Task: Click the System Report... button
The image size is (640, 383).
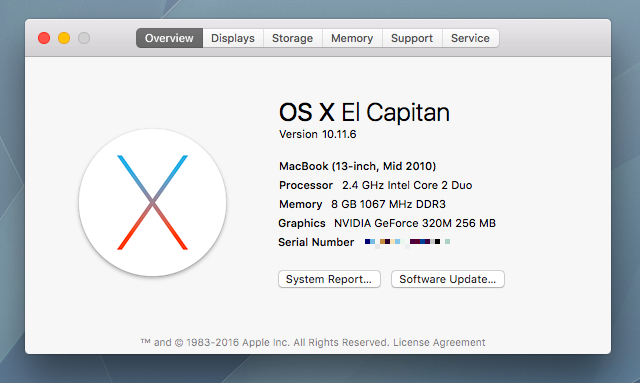Action: pyautogui.click(x=329, y=279)
